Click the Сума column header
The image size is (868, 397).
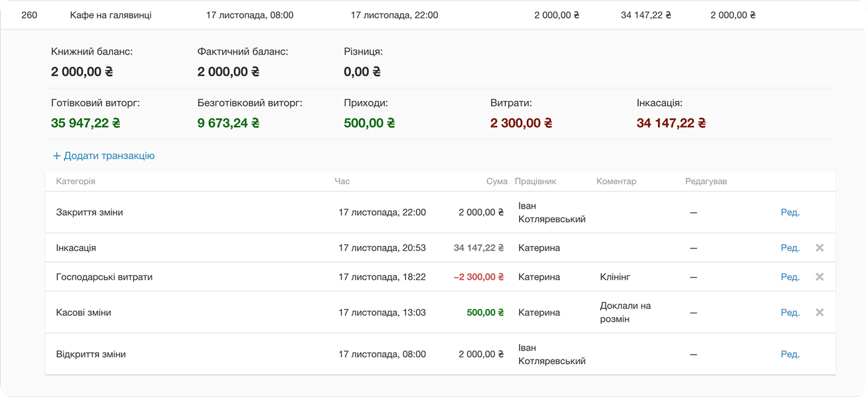497,181
